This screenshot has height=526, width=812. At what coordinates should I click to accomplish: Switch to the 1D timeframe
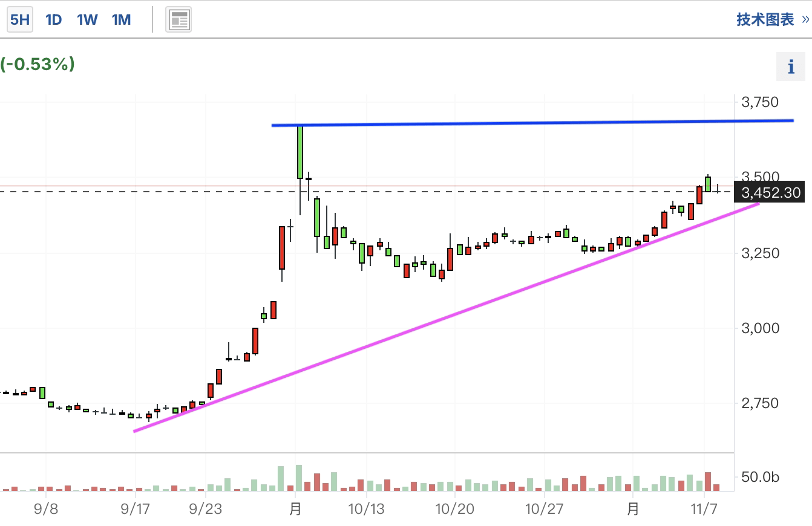[x=54, y=19]
